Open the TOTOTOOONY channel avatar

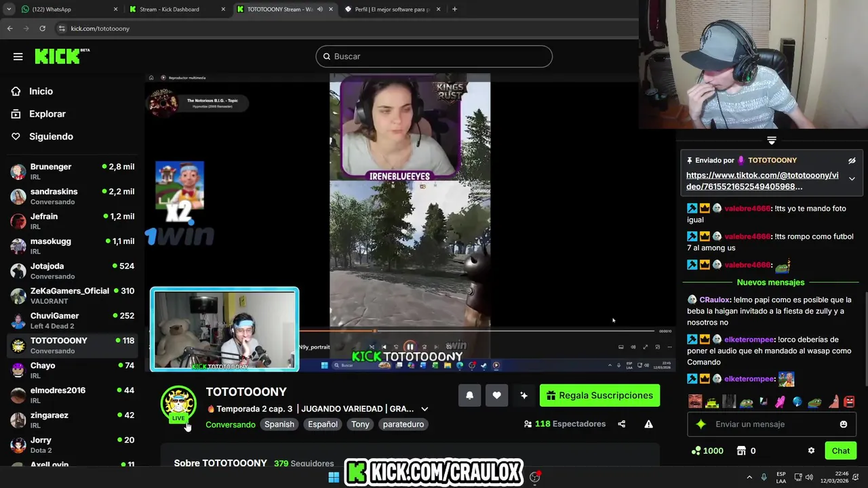pyautogui.click(x=178, y=403)
